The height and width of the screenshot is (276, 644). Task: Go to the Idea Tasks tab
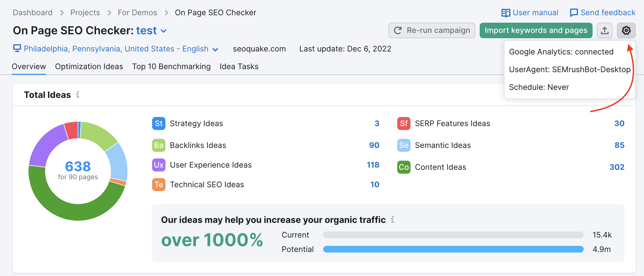[x=239, y=66]
